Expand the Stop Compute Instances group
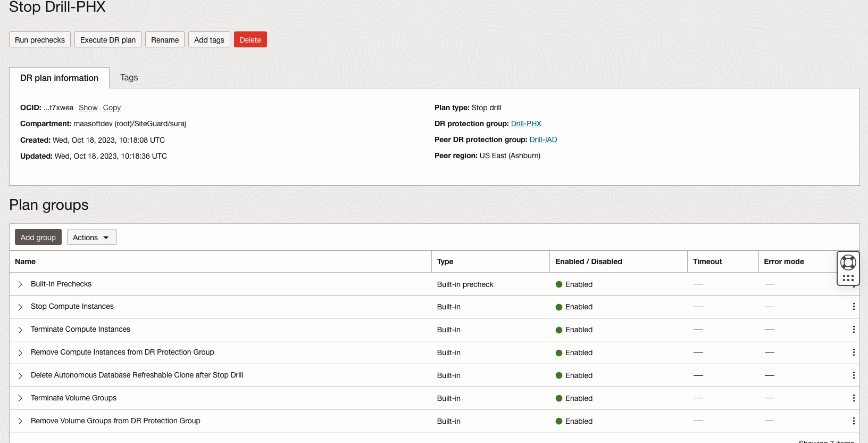Screen dimensions: 868x443 click(20, 307)
